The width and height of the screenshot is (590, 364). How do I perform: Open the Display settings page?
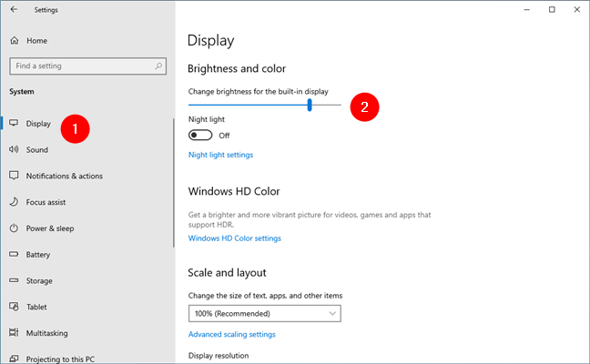[x=38, y=124]
